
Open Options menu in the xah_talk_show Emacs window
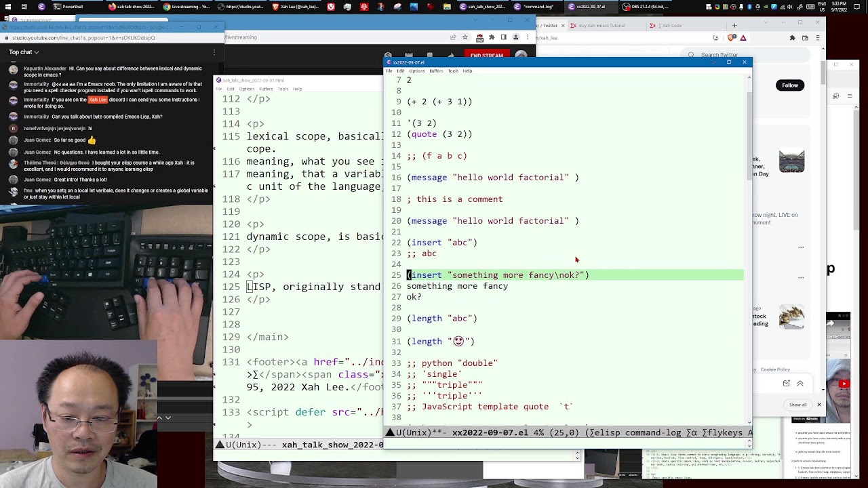247,89
